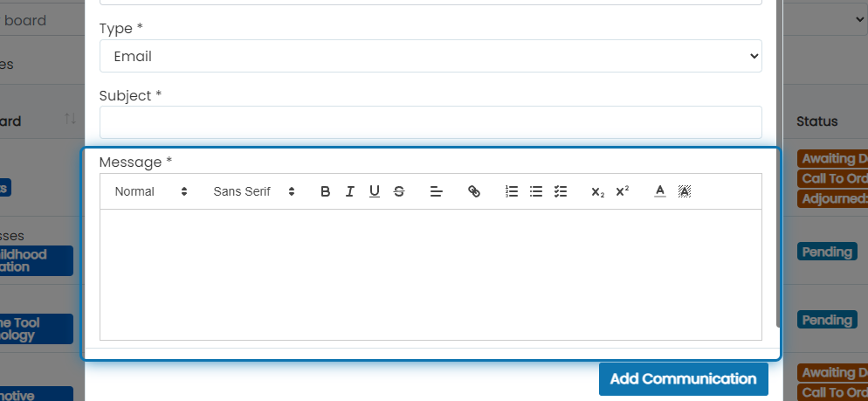The image size is (868, 401).
Task: Open the Normal heading size dropdown
Action: coord(151,191)
